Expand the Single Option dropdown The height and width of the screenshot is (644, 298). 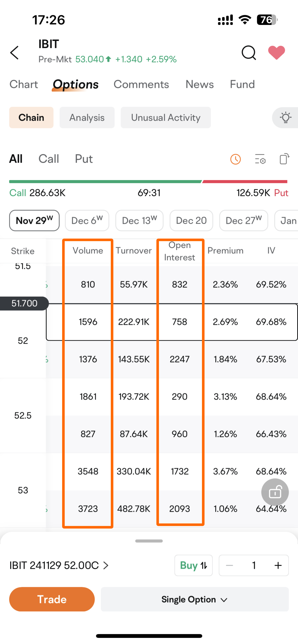195,599
